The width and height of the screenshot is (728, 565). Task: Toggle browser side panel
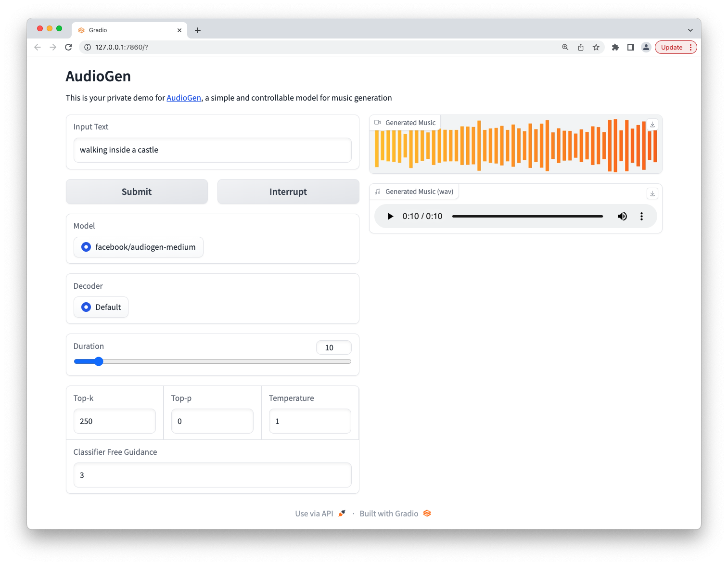[631, 47]
